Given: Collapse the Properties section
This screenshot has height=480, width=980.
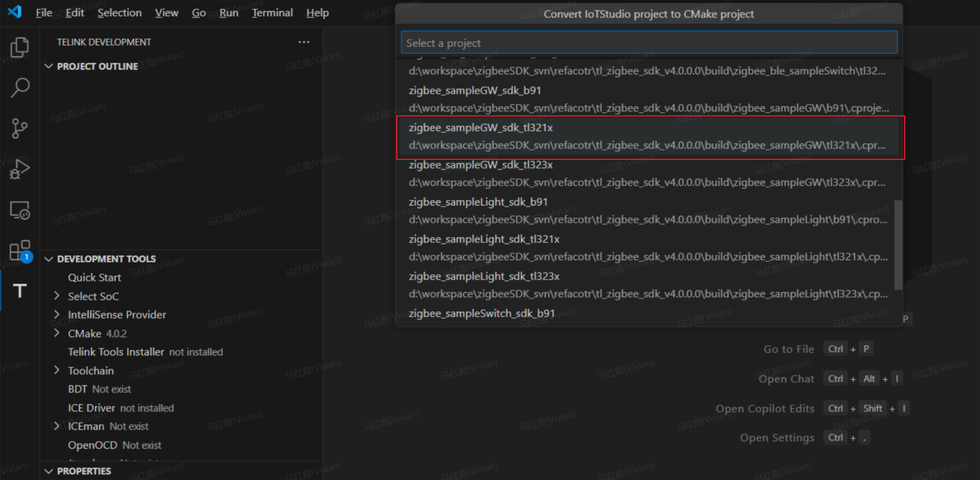Looking at the screenshot, I should (x=49, y=471).
